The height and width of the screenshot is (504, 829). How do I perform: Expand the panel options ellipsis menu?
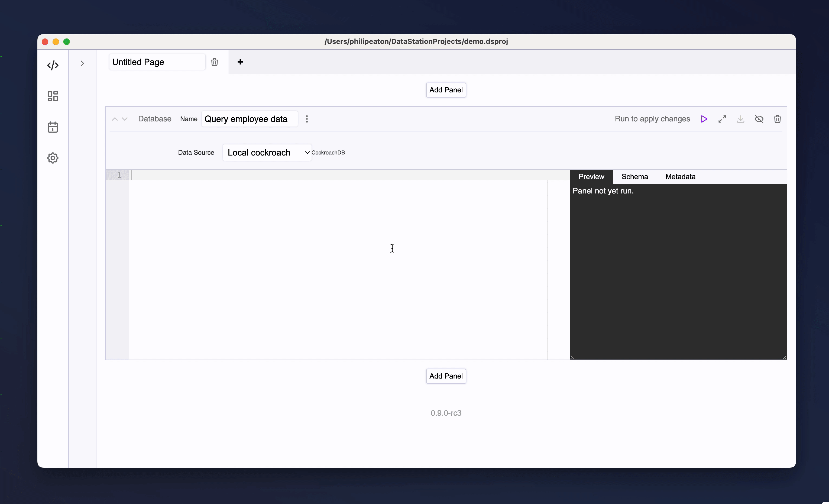point(307,118)
